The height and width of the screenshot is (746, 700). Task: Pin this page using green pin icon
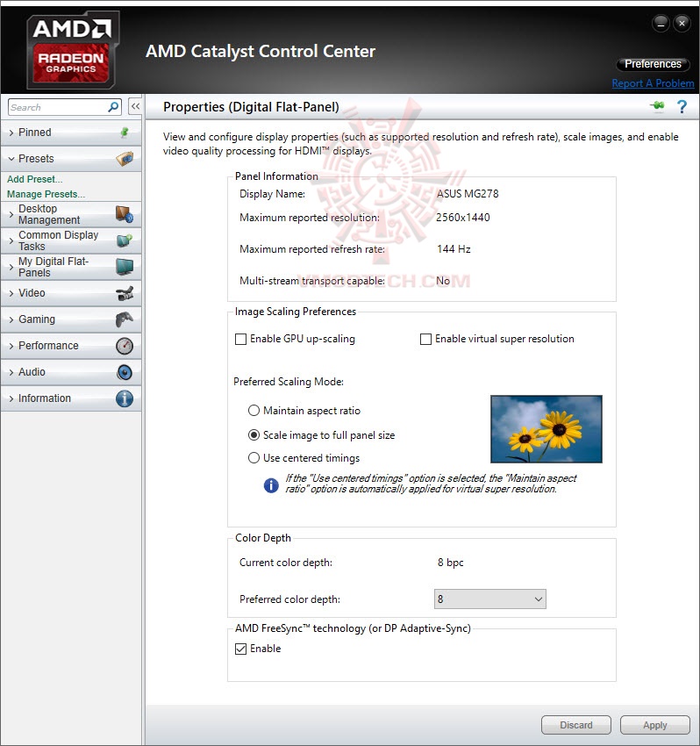[x=658, y=105]
